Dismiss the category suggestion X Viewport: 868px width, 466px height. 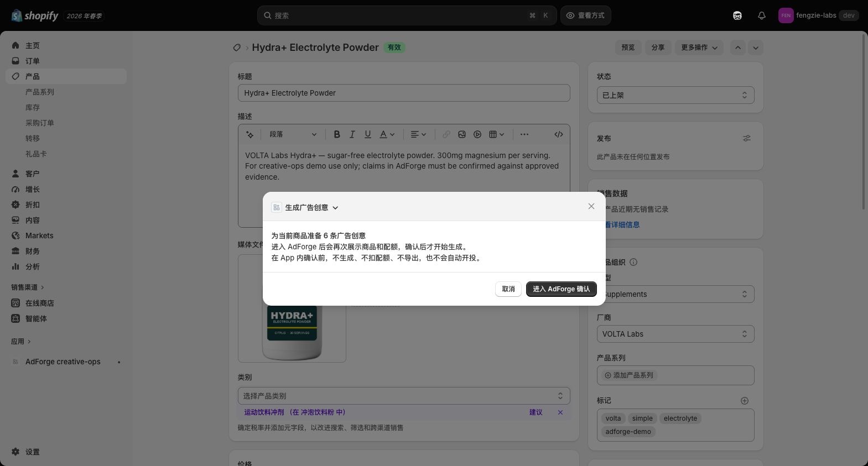pos(560,412)
